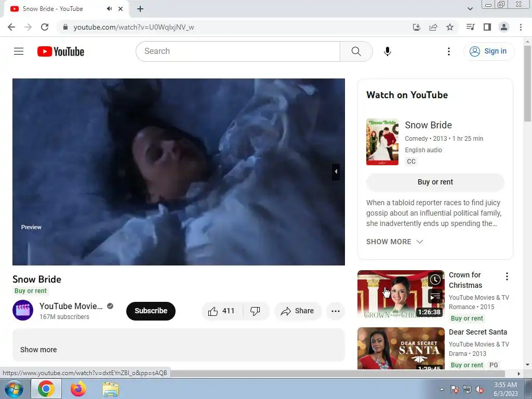Select the Snow Bride - YouTube tab
532x399 pixels.
click(52, 9)
